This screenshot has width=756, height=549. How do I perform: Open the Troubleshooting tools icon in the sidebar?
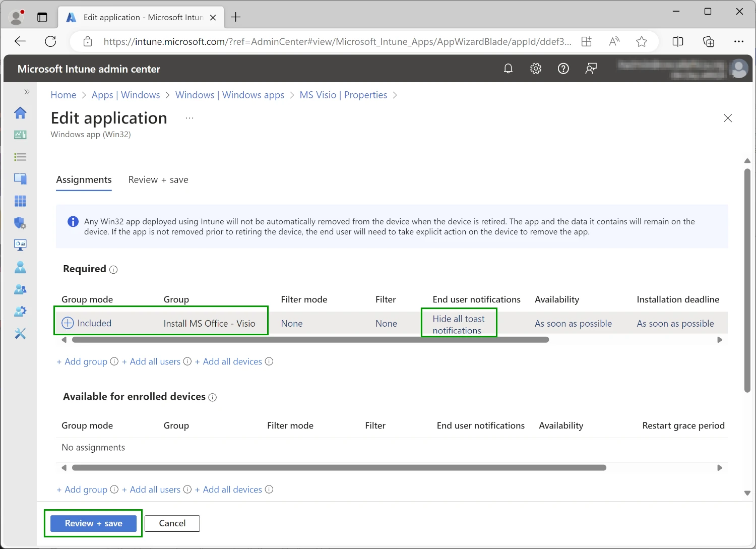(x=20, y=333)
